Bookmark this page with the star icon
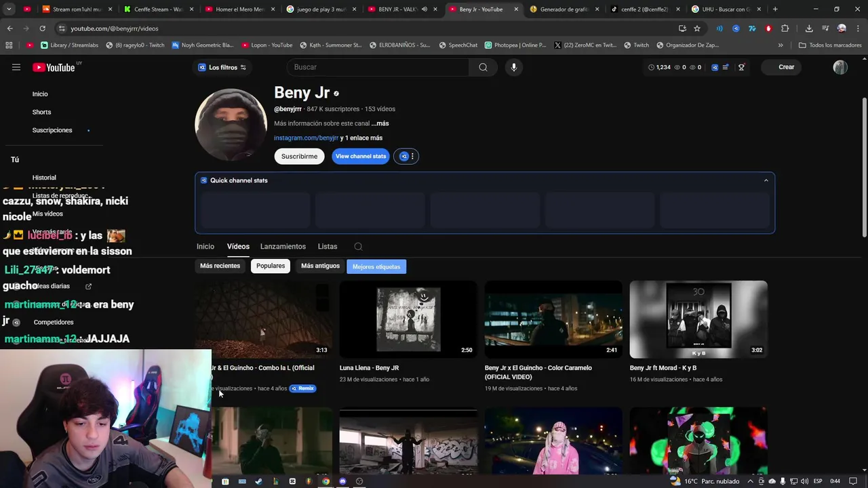This screenshot has height=488, width=868. coord(697,28)
